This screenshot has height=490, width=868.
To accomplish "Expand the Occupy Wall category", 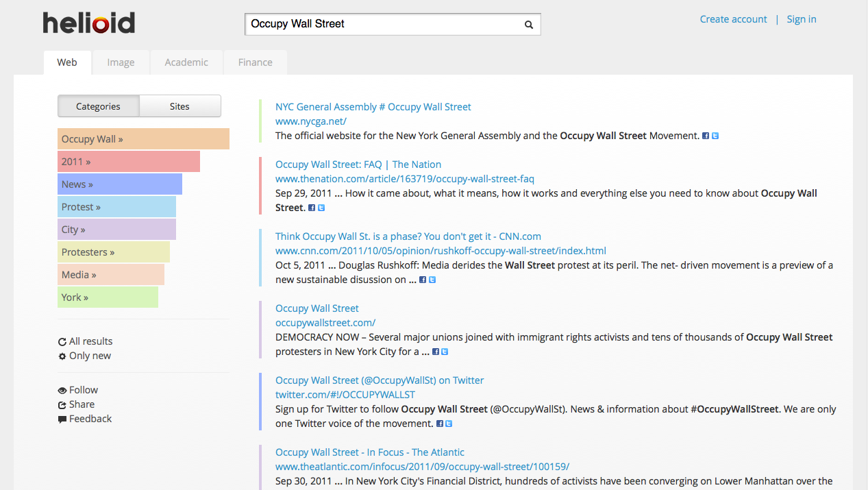I will tap(143, 138).
